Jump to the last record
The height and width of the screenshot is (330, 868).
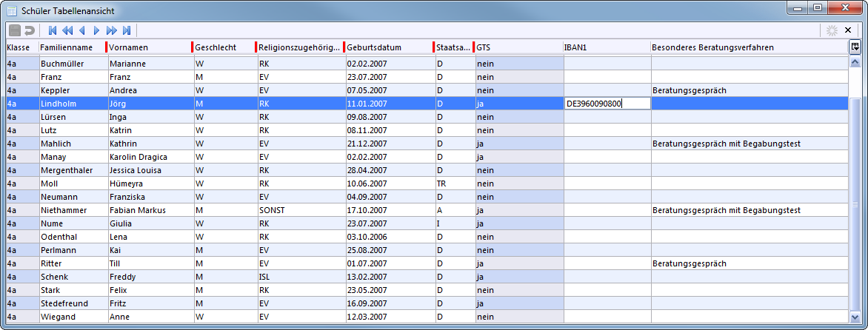[x=126, y=30]
